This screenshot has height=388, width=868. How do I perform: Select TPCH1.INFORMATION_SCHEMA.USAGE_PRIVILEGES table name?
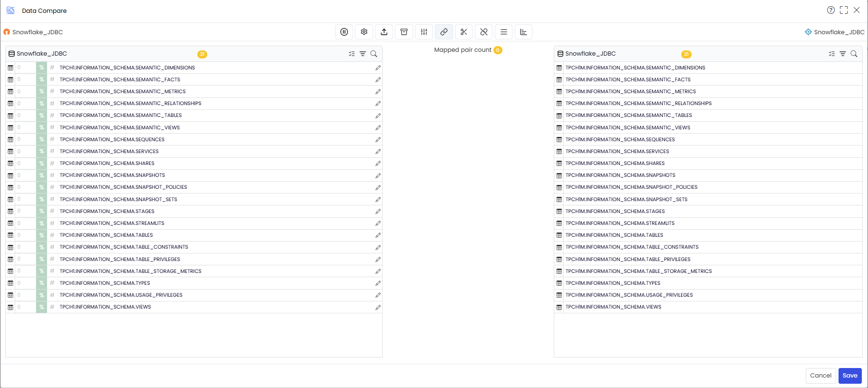pyautogui.click(x=121, y=295)
